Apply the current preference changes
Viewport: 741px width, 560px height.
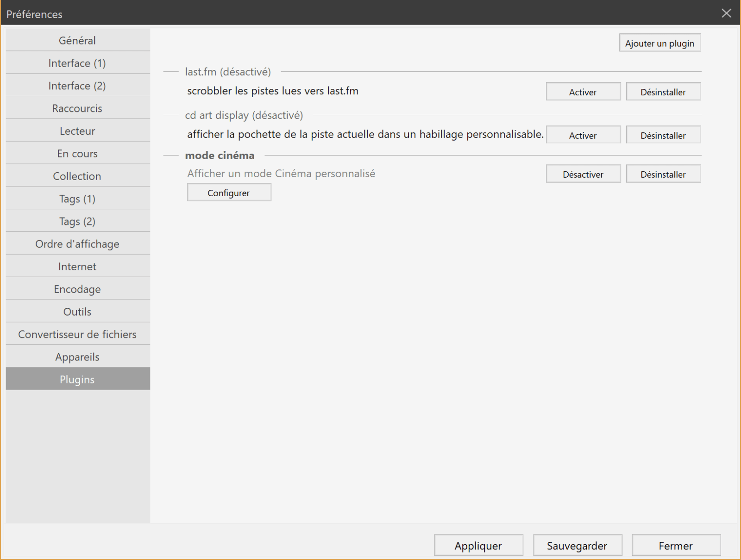click(478, 545)
